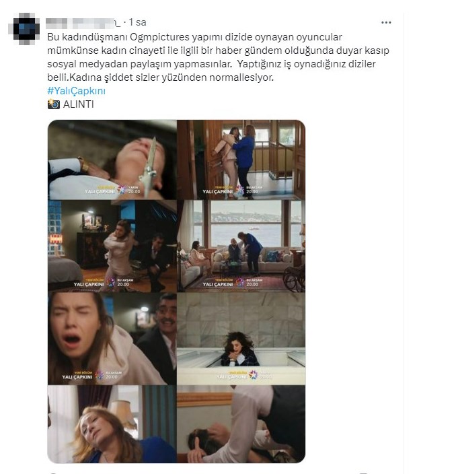Open the blonde woman falling scene thumbnail
Viewport: 456px width, 476px height.
point(112,424)
